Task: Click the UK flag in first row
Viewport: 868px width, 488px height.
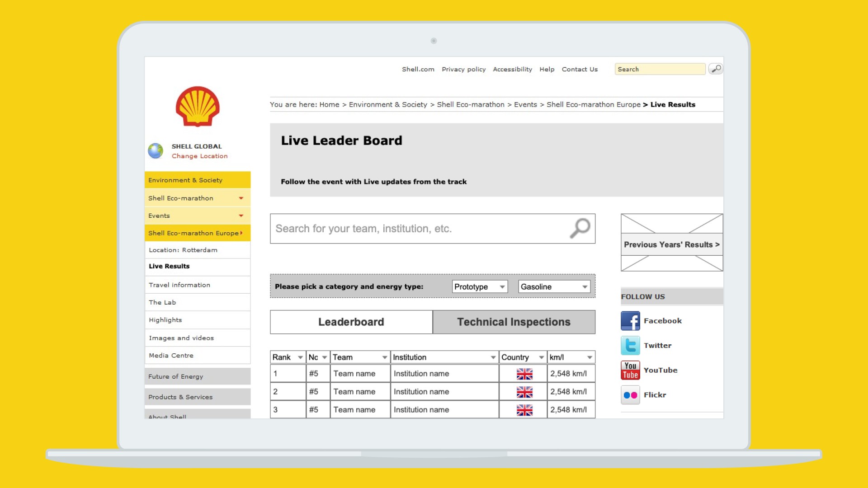Action: click(524, 374)
